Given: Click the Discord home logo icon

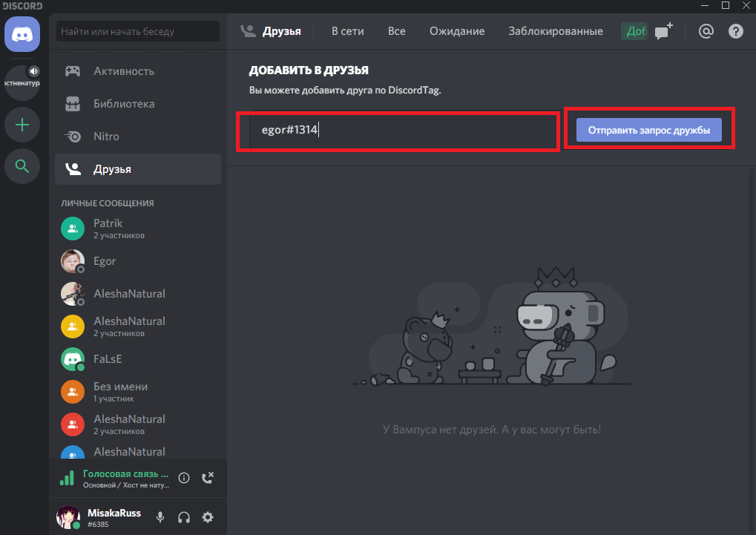Looking at the screenshot, I should tap(22, 34).
